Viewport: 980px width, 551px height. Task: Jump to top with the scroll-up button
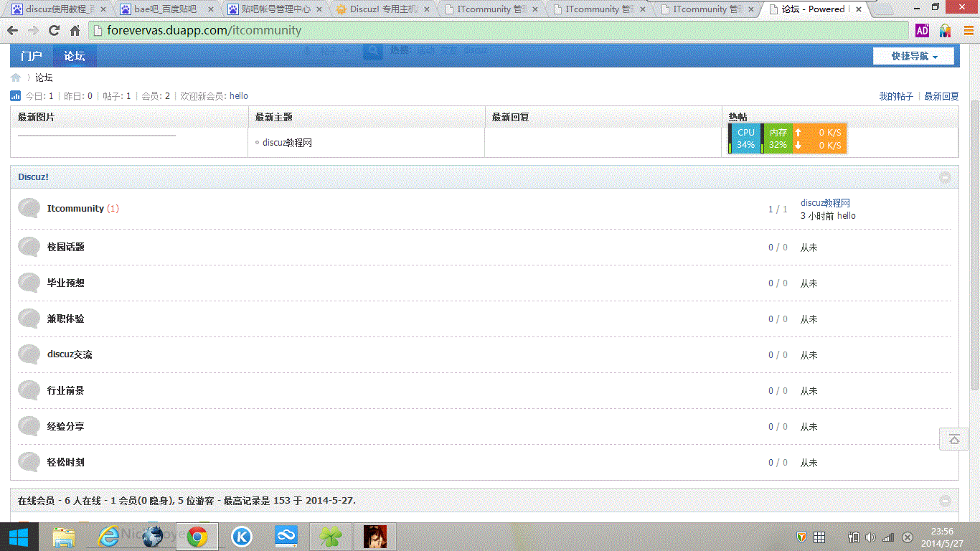[x=954, y=439]
